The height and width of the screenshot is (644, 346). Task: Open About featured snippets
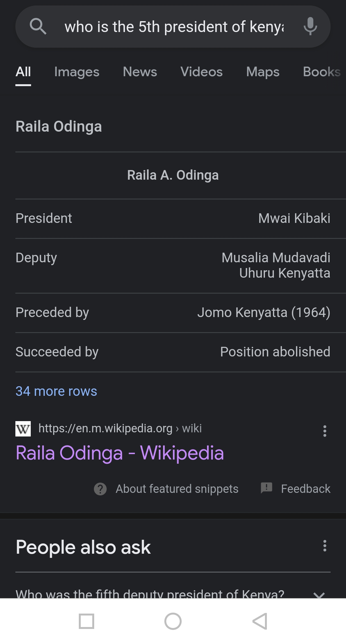[177, 489]
